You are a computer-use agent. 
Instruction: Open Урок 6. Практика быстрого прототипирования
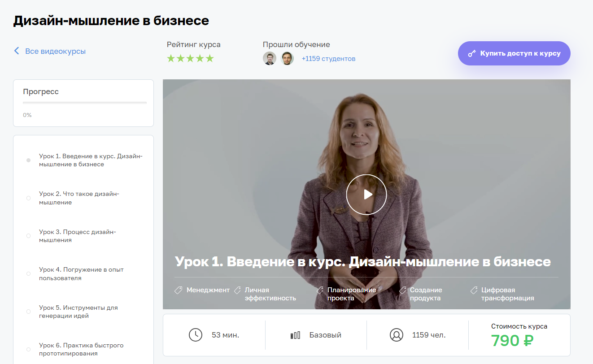pyautogui.click(x=81, y=349)
